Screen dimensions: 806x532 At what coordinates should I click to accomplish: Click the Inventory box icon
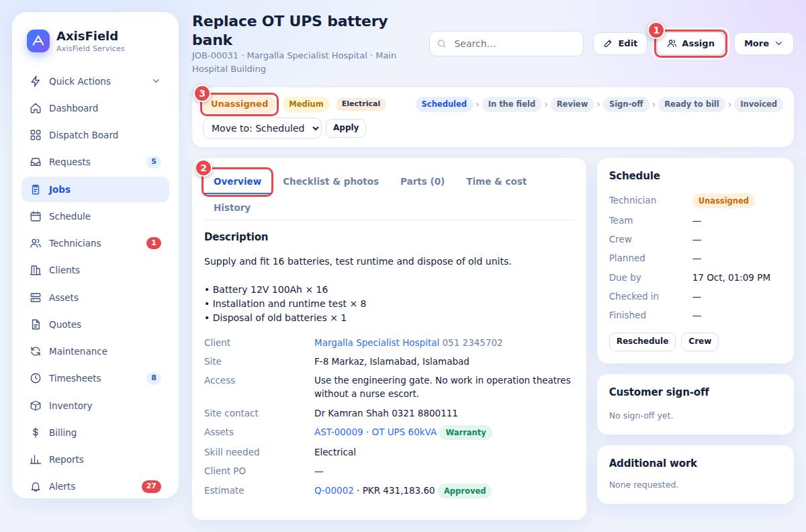point(36,406)
